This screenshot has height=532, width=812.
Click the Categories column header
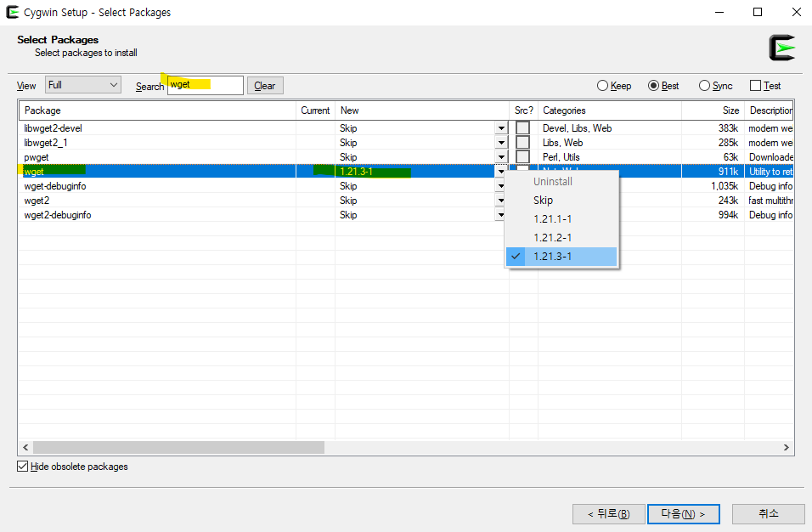(610, 110)
